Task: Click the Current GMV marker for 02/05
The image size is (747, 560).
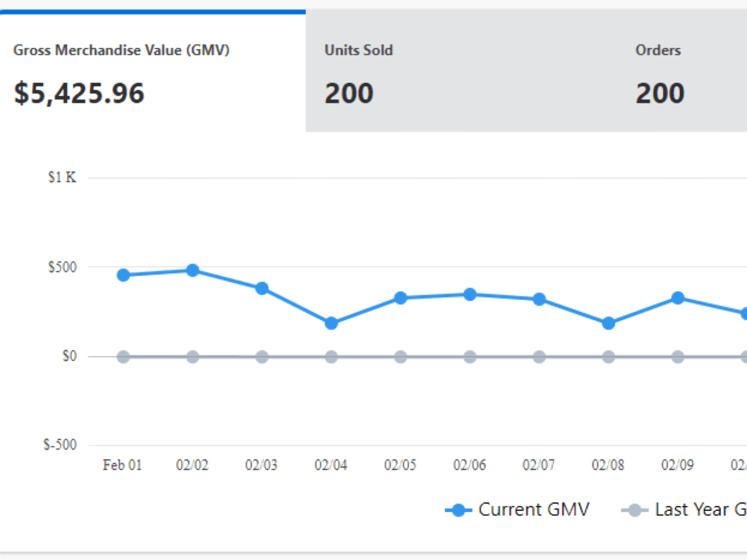Action: click(x=400, y=298)
